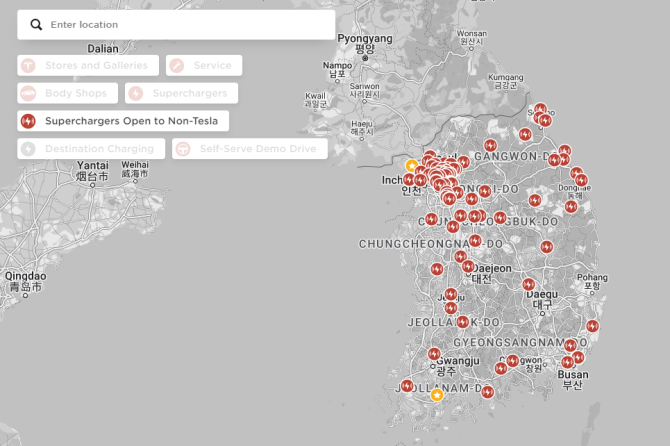This screenshot has width=670, height=446.
Task: Show Body Shops on the map
Action: pyautogui.click(x=67, y=93)
